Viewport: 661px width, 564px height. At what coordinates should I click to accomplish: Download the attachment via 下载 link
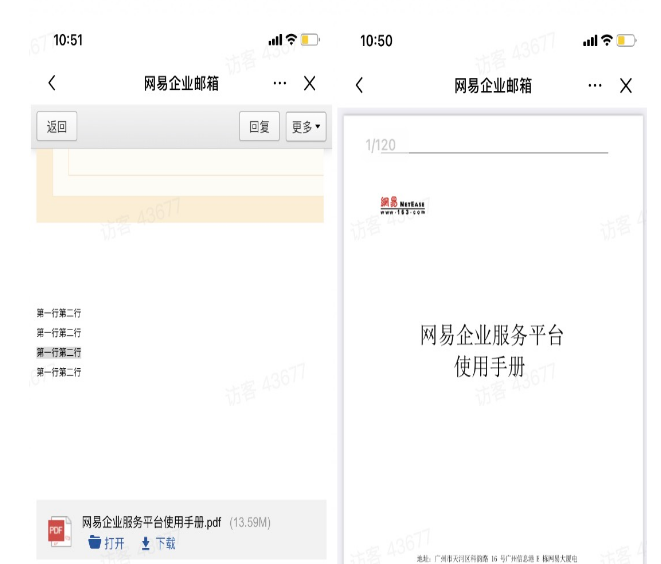pos(158,543)
